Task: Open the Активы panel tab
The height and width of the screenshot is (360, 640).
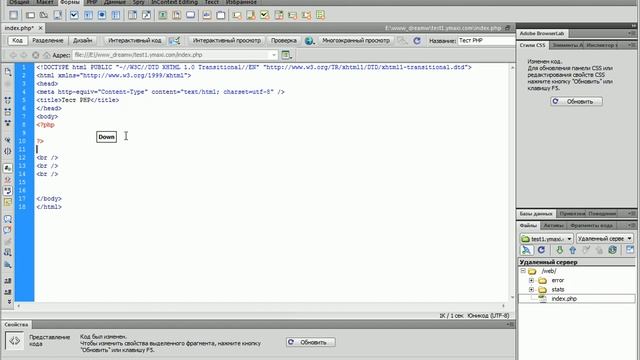Action: (x=553, y=225)
